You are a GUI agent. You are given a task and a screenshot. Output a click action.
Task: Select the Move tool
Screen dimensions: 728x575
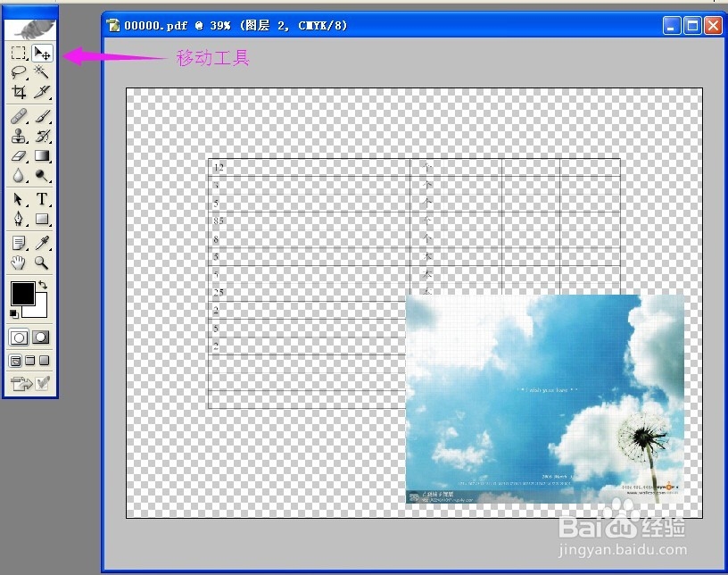pyautogui.click(x=42, y=53)
